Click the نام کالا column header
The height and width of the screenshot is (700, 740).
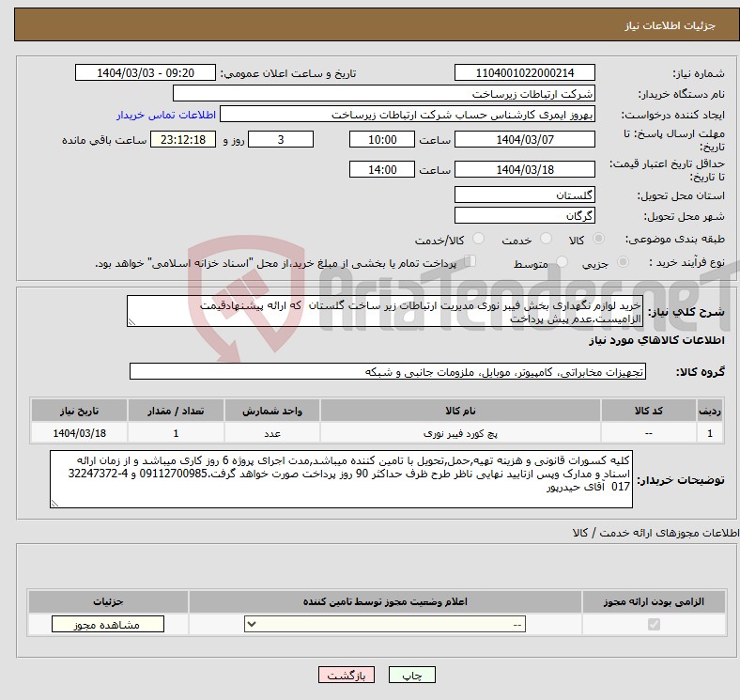click(460, 411)
